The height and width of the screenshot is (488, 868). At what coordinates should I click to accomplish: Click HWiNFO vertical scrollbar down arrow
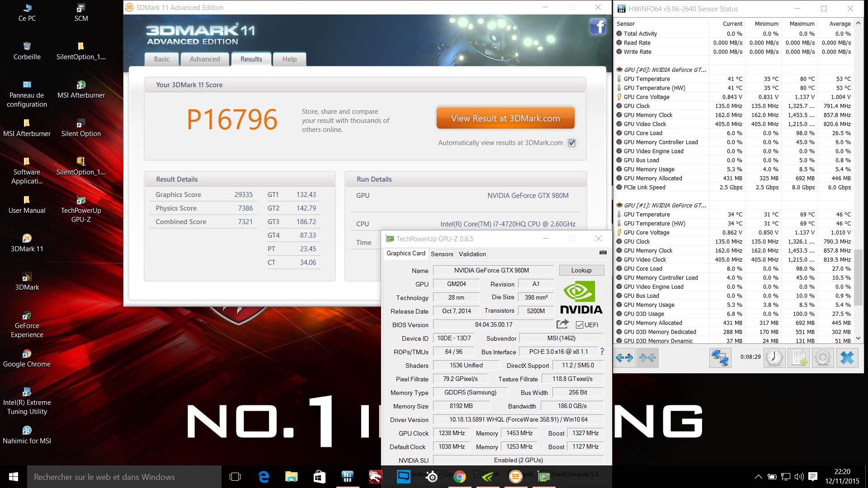point(858,338)
